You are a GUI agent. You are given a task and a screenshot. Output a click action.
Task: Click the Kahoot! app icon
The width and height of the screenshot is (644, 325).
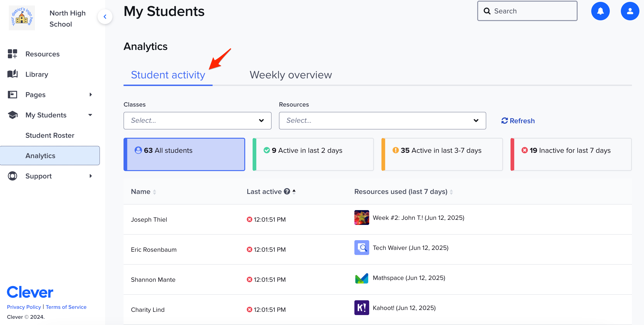362,308
